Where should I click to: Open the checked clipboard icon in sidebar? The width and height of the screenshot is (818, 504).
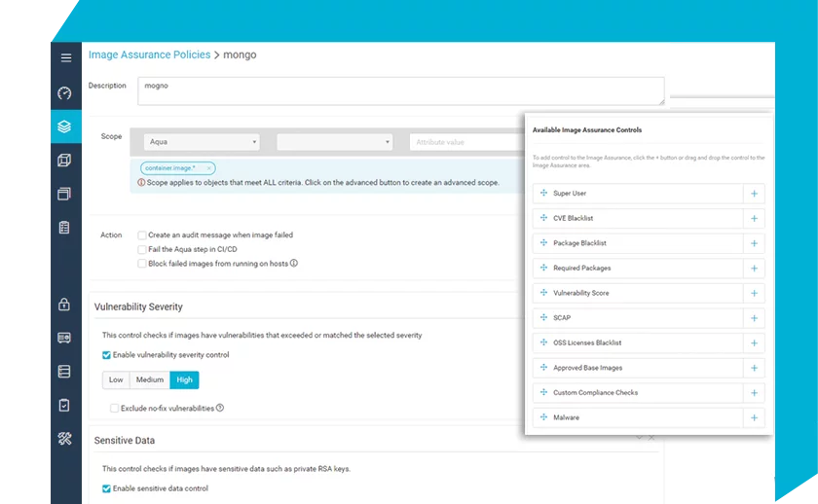[x=64, y=405]
